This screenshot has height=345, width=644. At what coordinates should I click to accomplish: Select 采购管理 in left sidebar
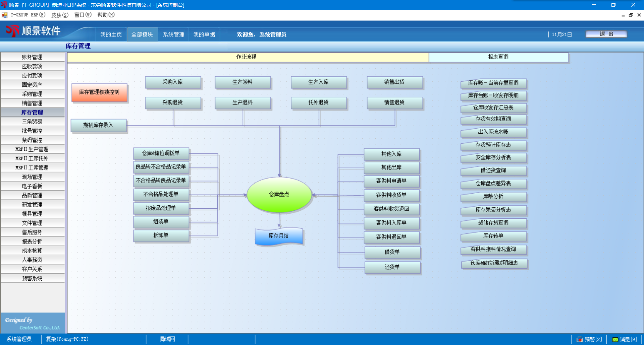tap(32, 94)
